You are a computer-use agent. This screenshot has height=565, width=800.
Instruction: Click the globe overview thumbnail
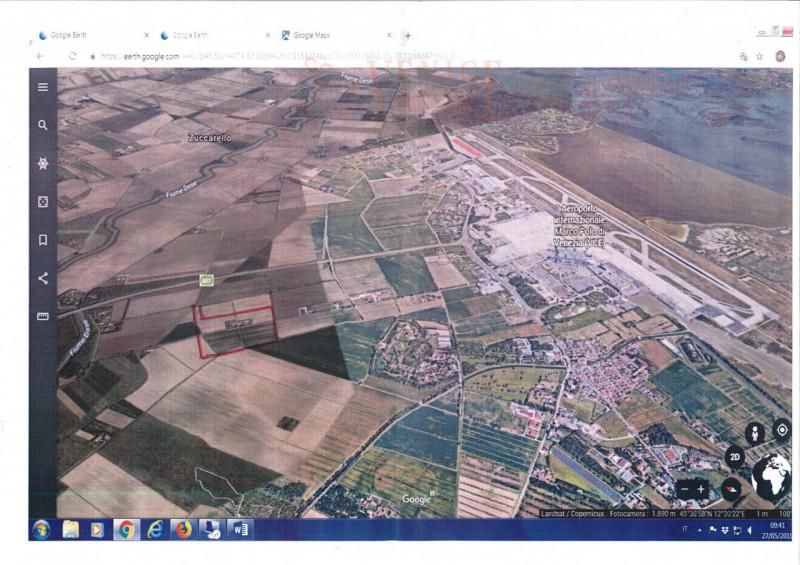(x=771, y=476)
